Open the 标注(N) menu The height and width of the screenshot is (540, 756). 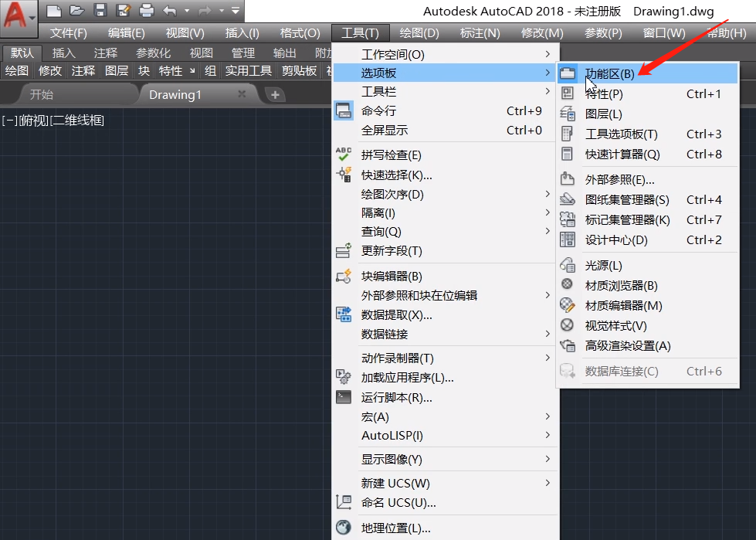[477, 32]
